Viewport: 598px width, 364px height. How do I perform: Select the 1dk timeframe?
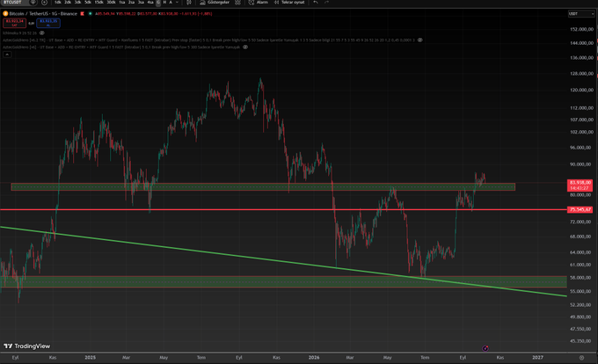(58, 3)
